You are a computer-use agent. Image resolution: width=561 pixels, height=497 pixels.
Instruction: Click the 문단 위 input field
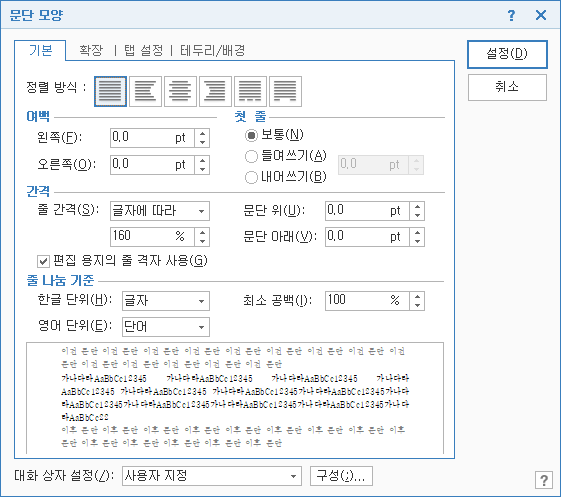tap(367, 211)
